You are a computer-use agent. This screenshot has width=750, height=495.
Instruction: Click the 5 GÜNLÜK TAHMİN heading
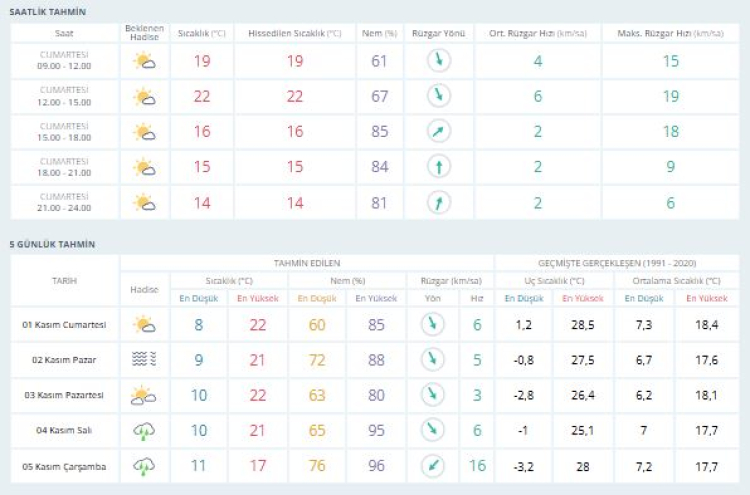point(52,243)
